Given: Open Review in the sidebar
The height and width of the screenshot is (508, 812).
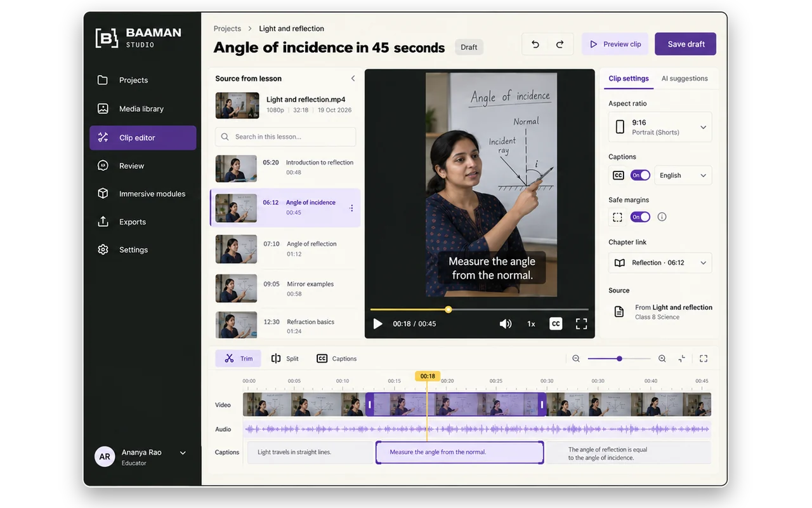Looking at the screenshot, I should (x=143, y=166).
